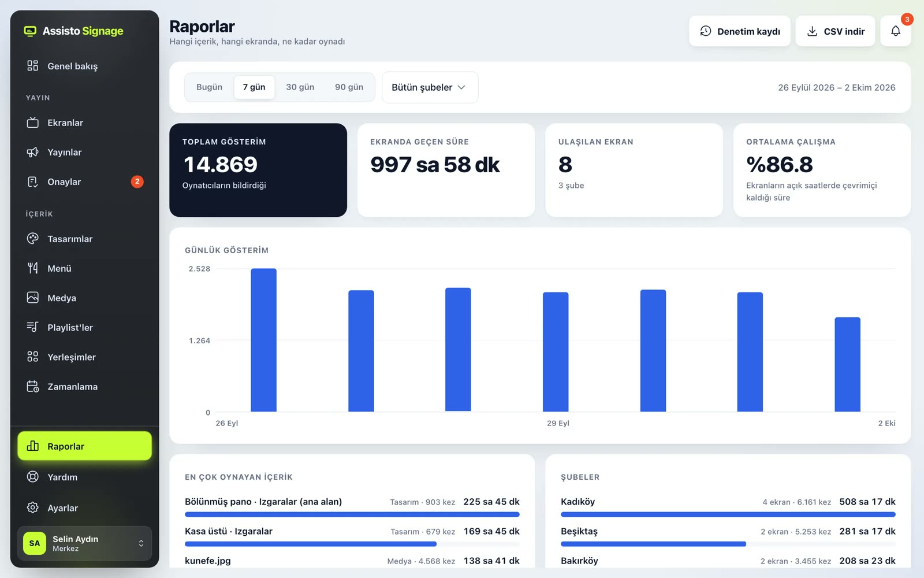Click the Toplam Gösterim 14.869 card

(258, 170)
